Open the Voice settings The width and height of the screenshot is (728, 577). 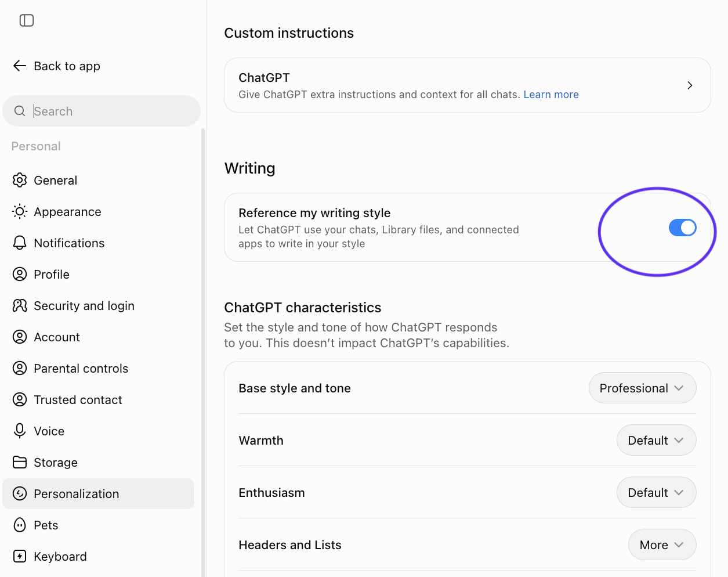click(99, 431)
